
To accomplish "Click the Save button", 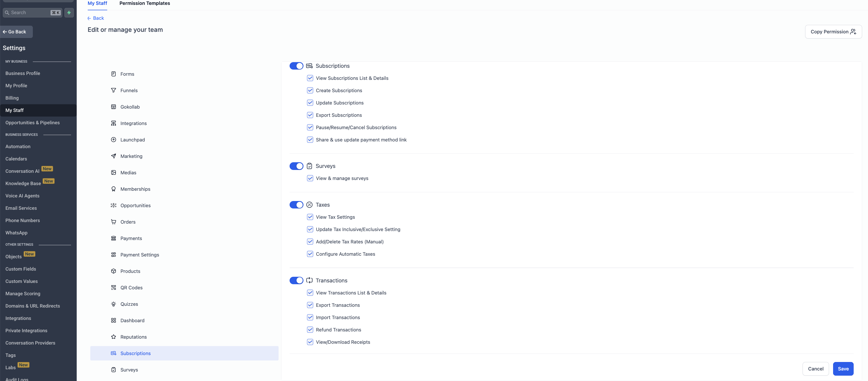I will [843, 369].
